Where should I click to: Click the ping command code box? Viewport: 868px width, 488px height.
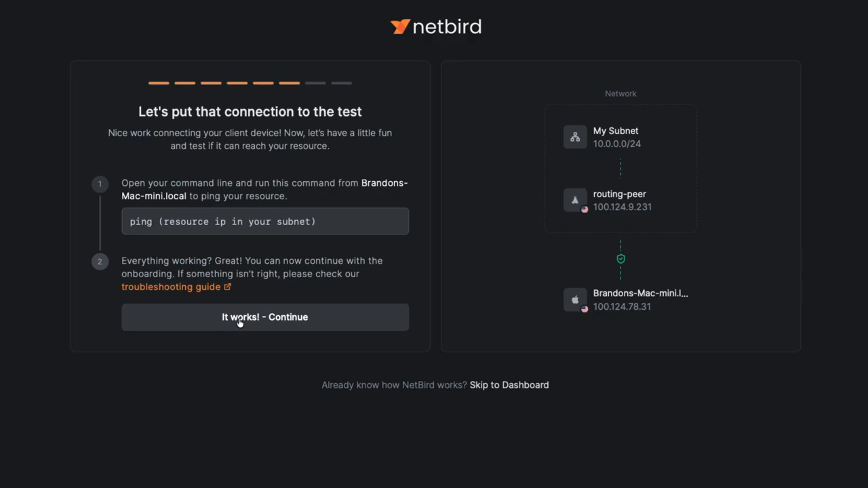(265, 222)
